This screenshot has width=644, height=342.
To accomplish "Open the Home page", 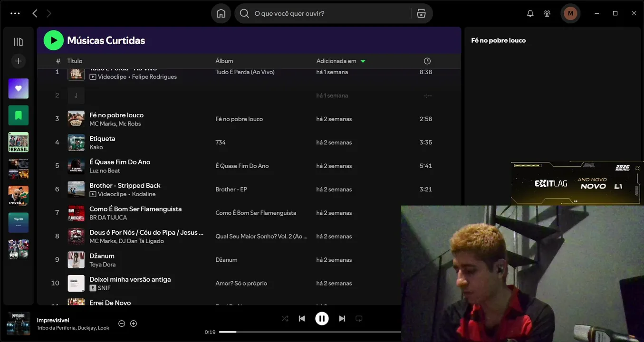I will pyautogui.click(x=221, y=13).
